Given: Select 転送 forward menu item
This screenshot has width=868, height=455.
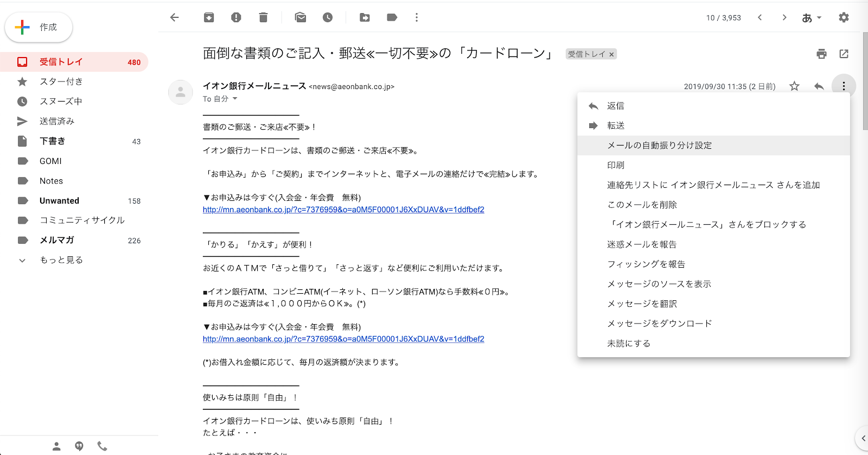Looking at the screenshot, I should [713, 125].
